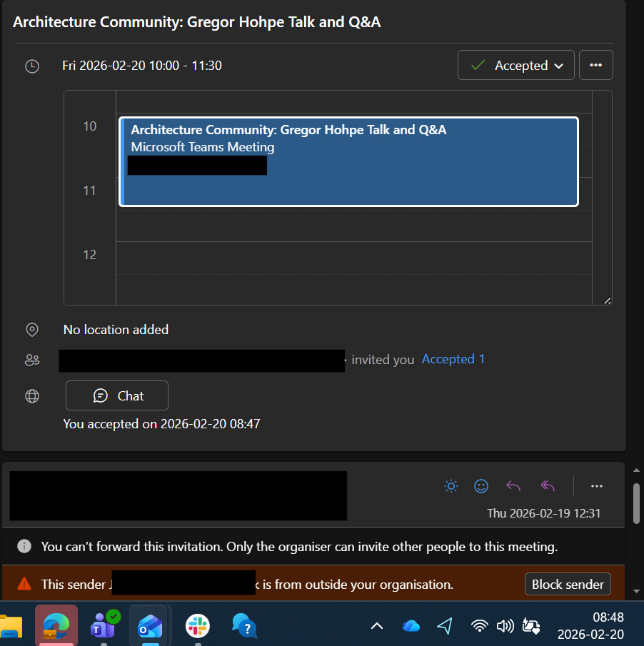This screenshot has height=646, width=644.
Task: Open the emoji reaction picker
Action: (x=482, y=486)
